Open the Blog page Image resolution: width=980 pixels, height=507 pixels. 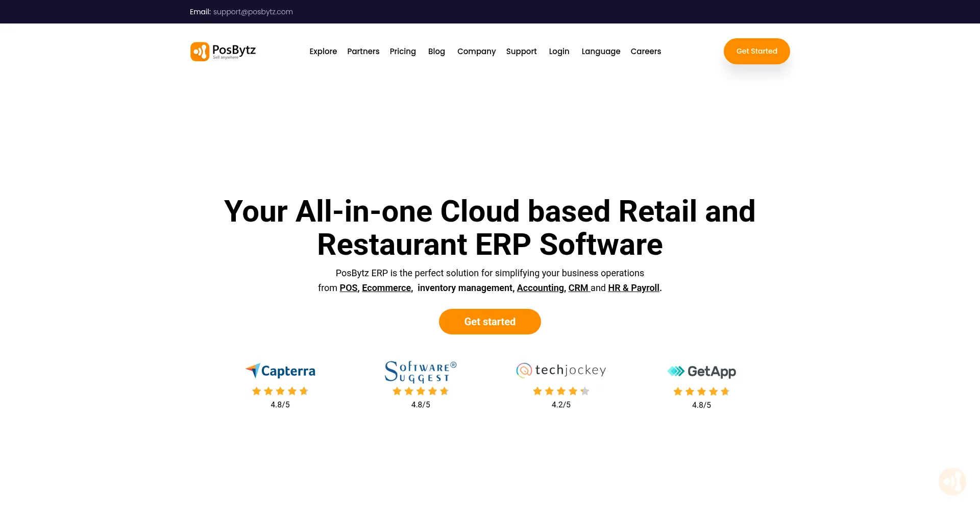(x=436, y=52)
